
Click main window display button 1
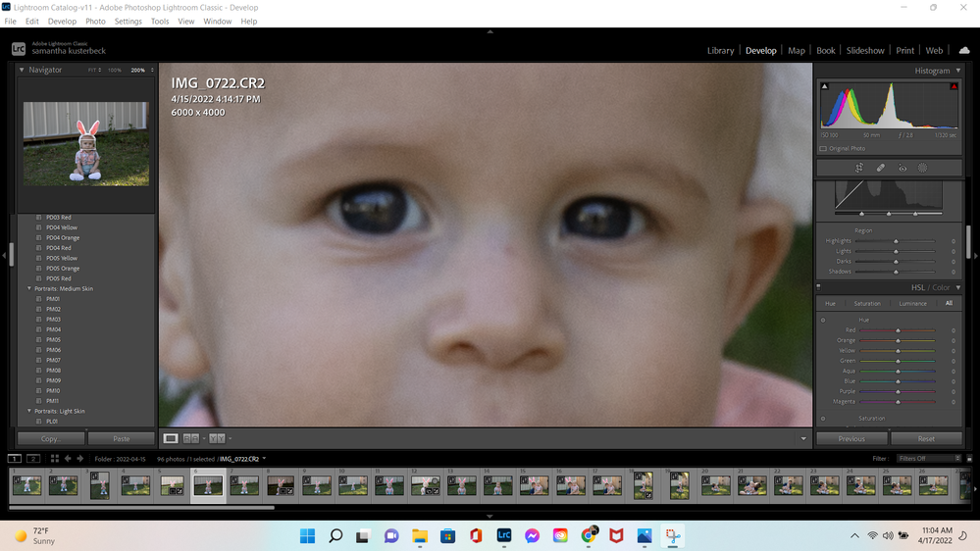[15, 459]
